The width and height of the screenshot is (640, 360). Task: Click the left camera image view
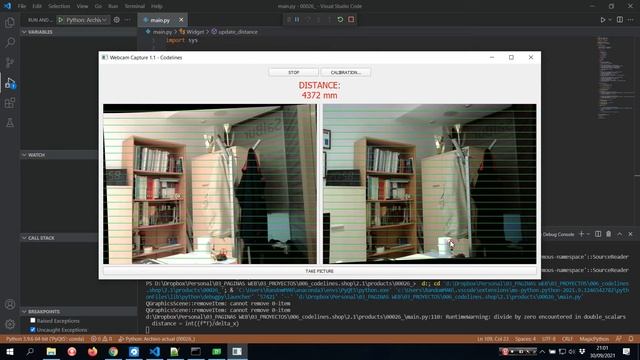pyautogui.click(x=210, y=184)
